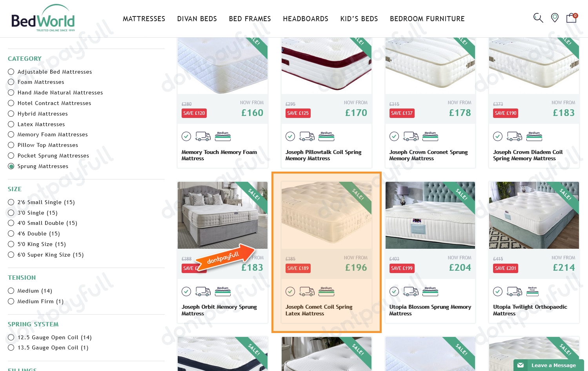The width and height of the screenshot is (588, 371).
Task: Click medium tension icon on Joseph Pillowtalk mattress
Action: [326, 136]
